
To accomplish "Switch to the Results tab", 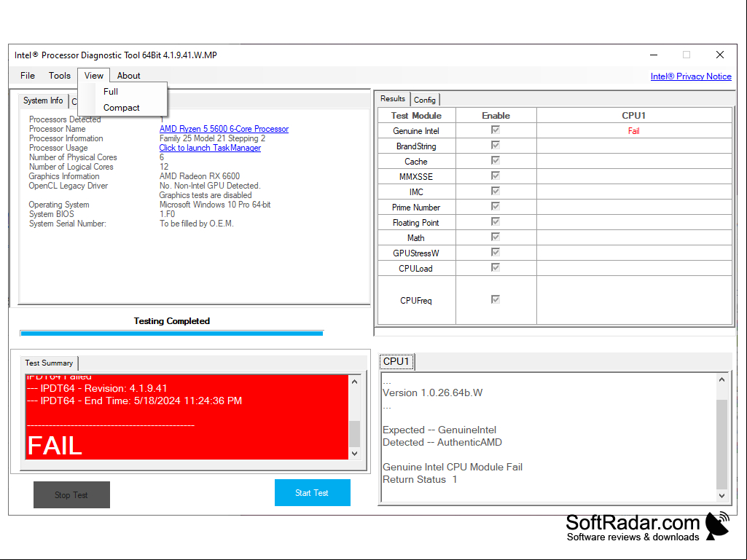I will (x=393, y=98).
